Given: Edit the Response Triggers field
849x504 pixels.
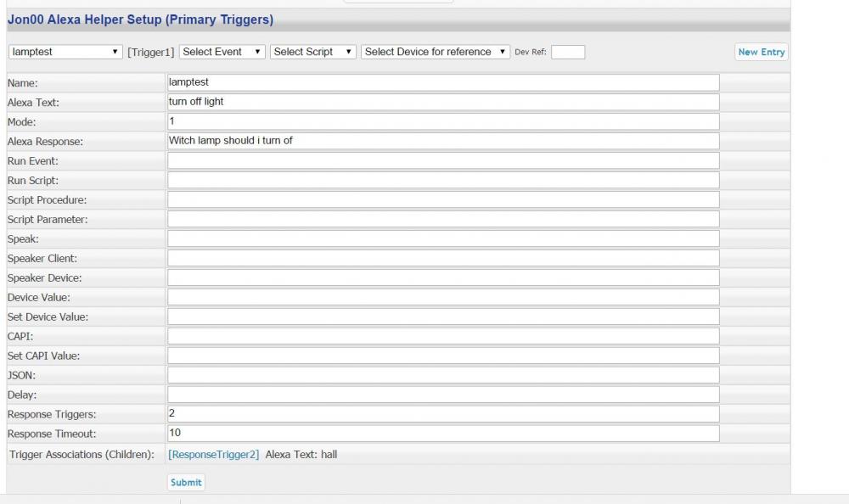Looking at the screenshot, I should pos(443,414).
